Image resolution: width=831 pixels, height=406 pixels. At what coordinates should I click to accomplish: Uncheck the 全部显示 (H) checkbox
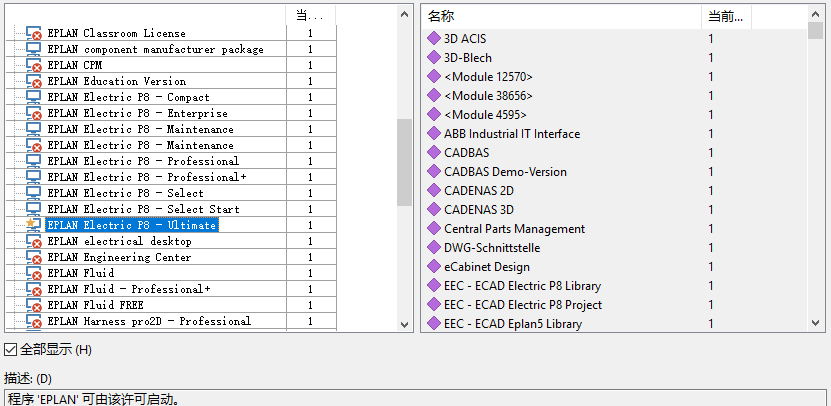10,350
